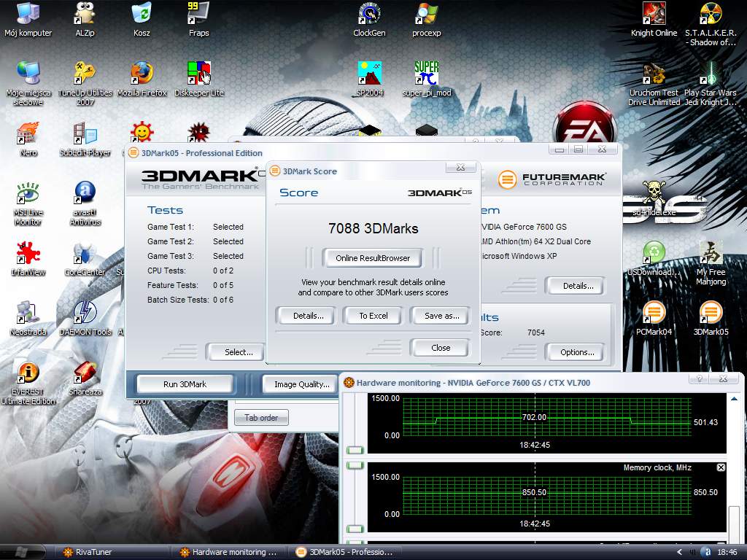Click the NVIDIA GeForce 7600 GS text

point(524,227)
